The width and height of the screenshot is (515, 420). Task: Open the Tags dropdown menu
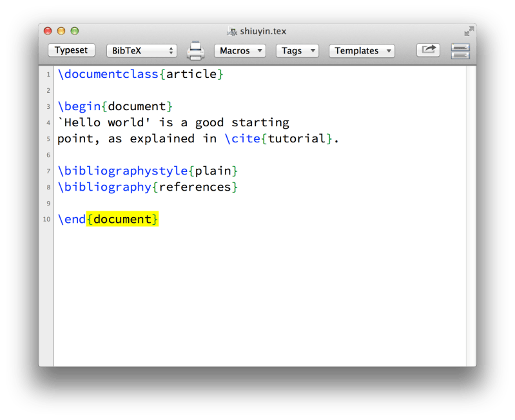click(297, 51)
